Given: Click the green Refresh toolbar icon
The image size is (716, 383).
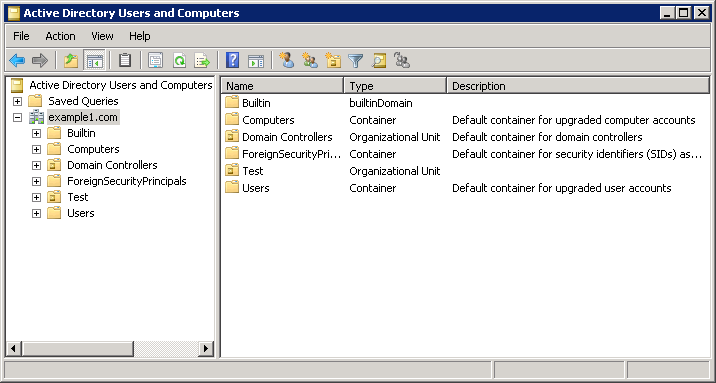Looking at the screenshot, I should tap(179, 60).
